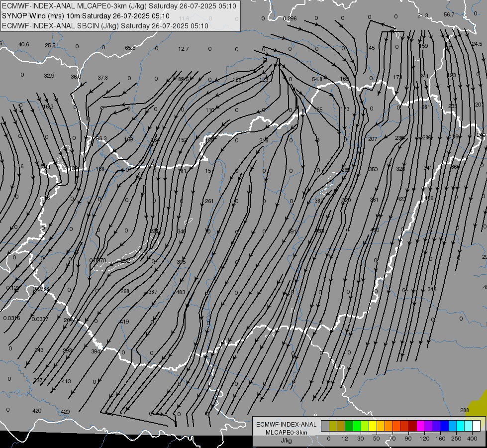487x448 pixels.
Task: Click the dark red legend swatch after 90
Action: (412, 426)
